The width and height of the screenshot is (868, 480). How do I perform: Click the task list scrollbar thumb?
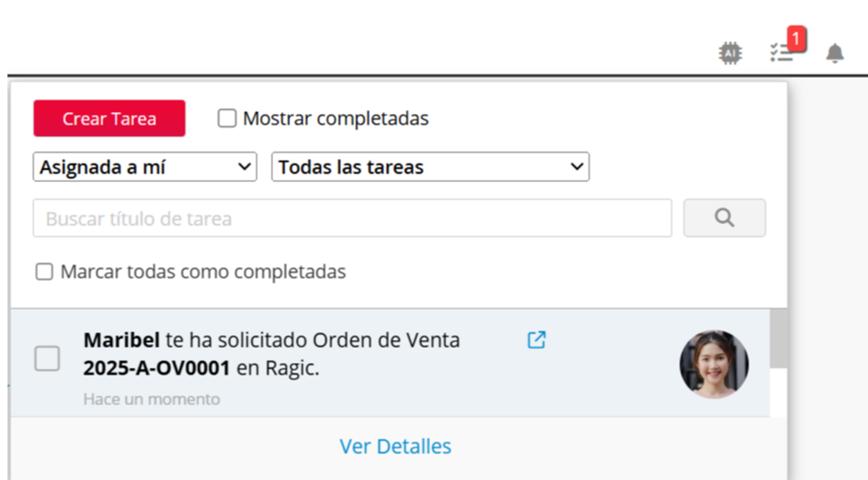tap(778, 338)
